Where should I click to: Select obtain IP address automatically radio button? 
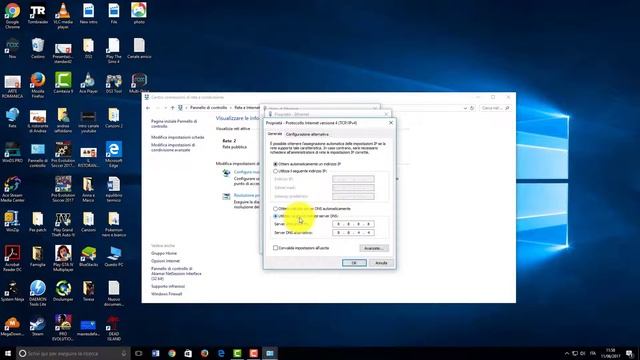click(x=276, y=164)
